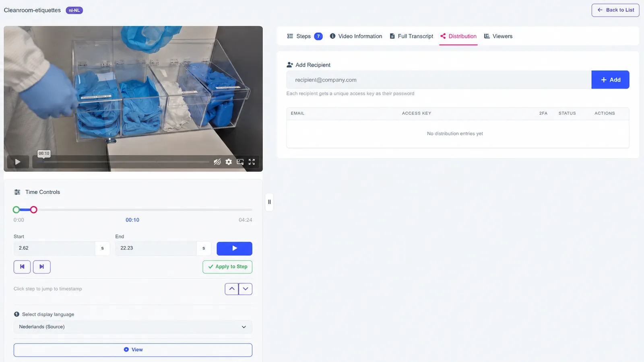Click the End time input field
The width and height of the screenshot is (644, 362).
(156, 248)
